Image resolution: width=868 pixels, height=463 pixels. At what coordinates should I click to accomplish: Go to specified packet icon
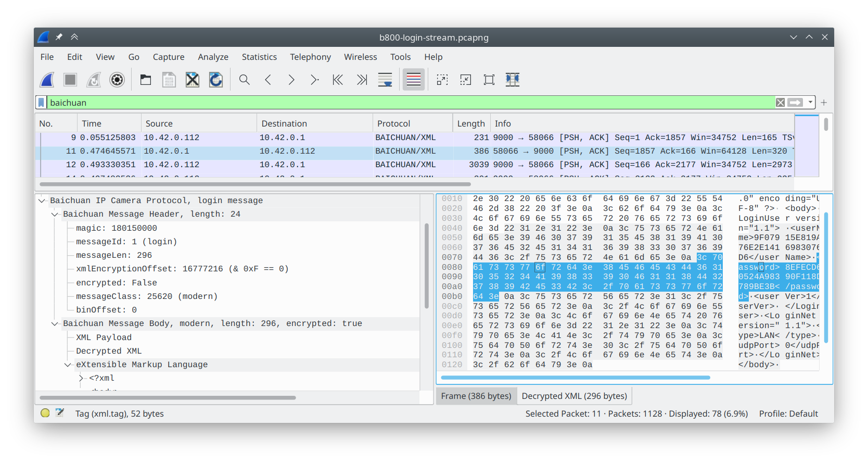point(315,80)
